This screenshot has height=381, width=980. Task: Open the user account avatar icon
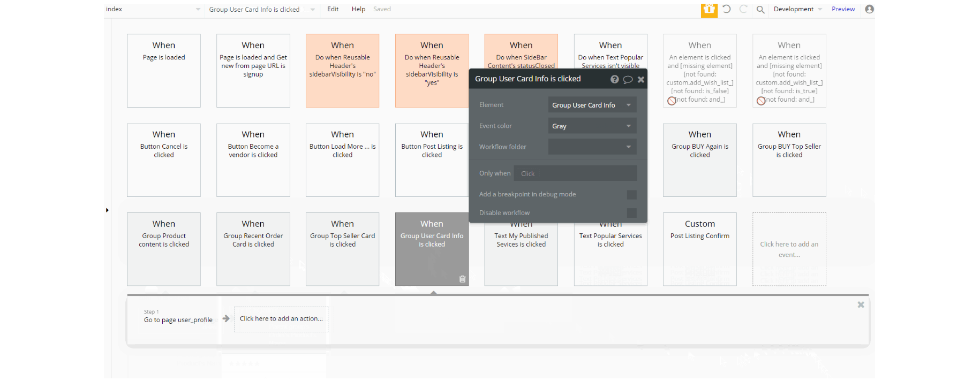(869, 9)
